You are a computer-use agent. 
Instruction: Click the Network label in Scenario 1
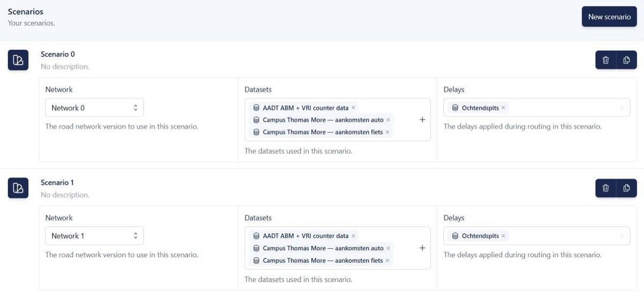pyautogui.click(x=59, y=218)
